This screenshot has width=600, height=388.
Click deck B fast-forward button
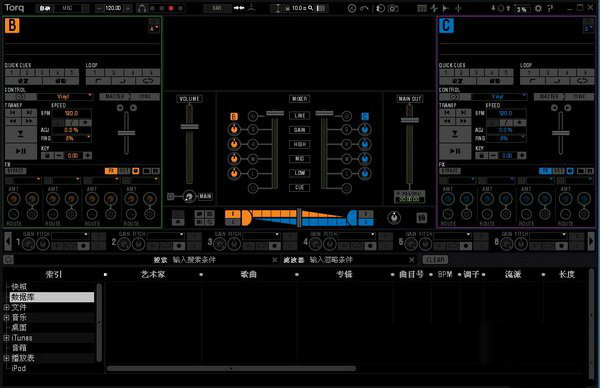[x=29, y=121]
